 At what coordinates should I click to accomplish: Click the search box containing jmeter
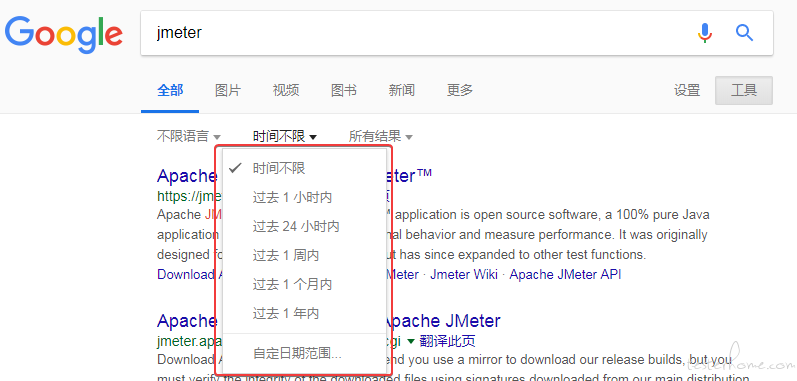(x=456, y=33)
